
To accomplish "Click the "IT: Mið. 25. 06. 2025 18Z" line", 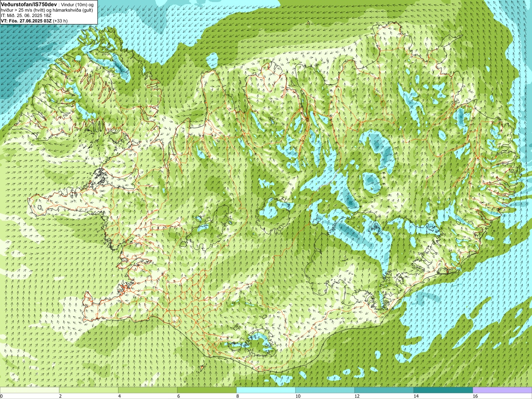I will 25,15.
